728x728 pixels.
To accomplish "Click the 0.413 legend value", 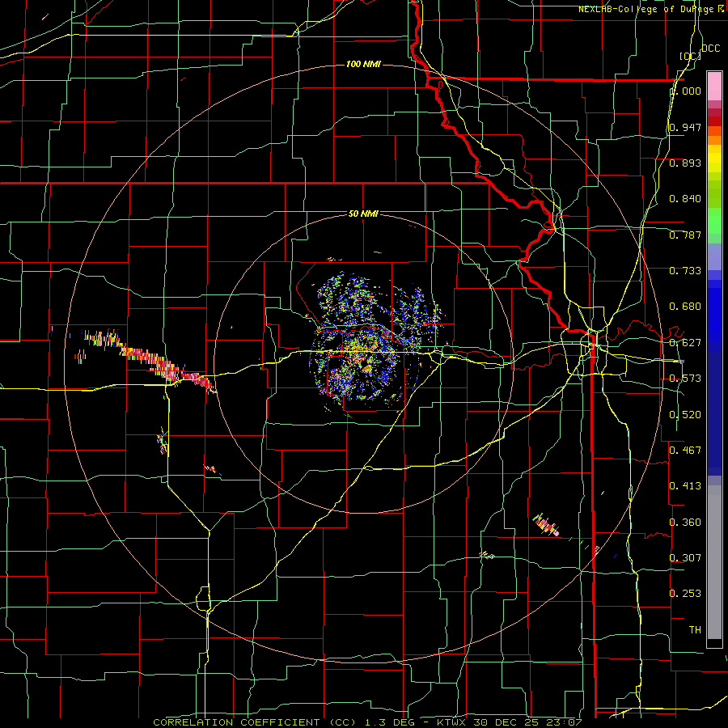I will [685, 486].
